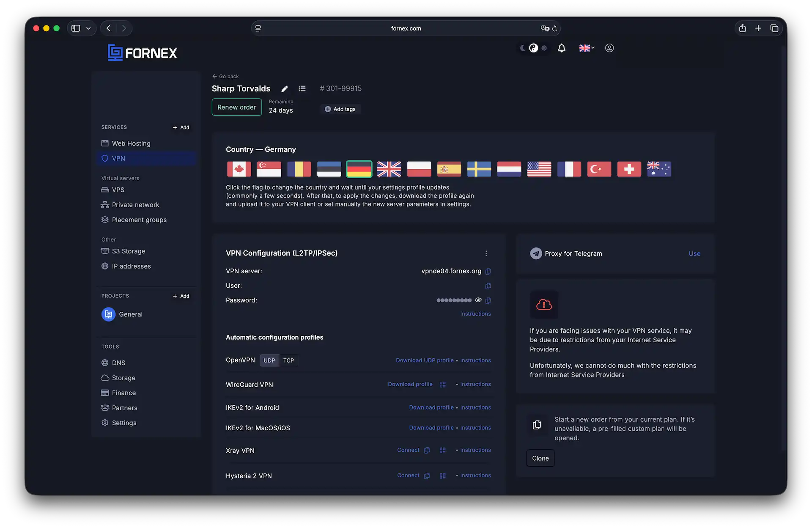Screen dimensions: 812x528
Task: Add a new service
Action: (181, 127)
